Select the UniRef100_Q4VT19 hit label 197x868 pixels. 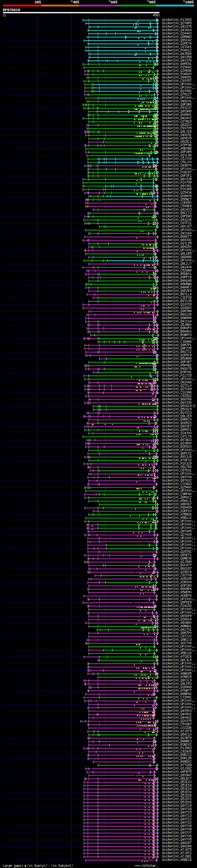[x=177, y=805]
